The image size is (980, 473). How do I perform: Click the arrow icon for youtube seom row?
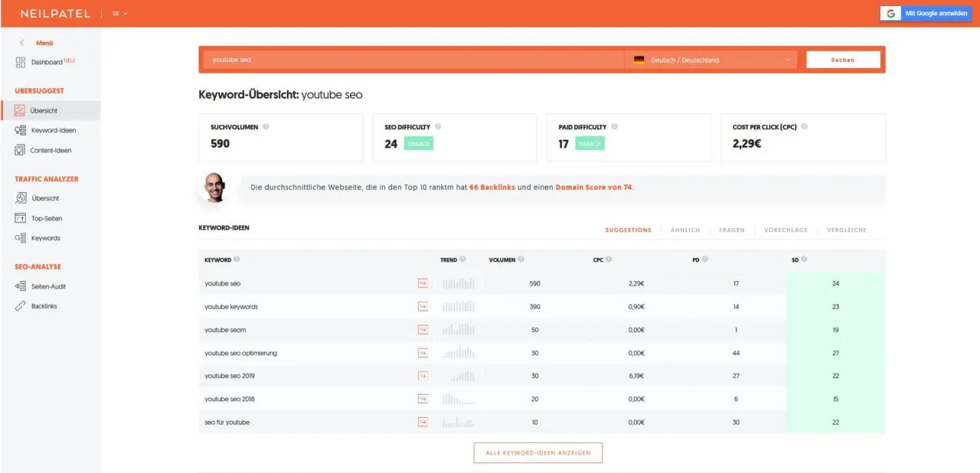(x=423, y=330)
